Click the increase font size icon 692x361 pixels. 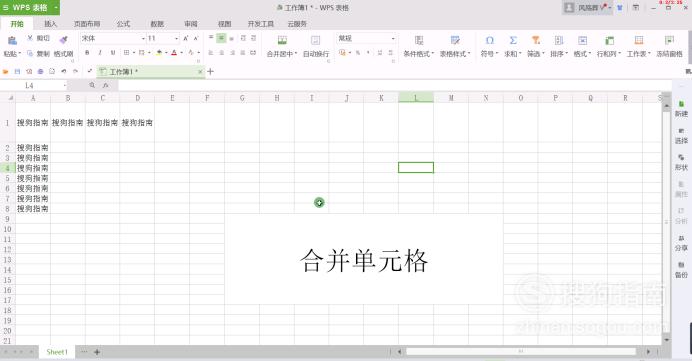186,38
